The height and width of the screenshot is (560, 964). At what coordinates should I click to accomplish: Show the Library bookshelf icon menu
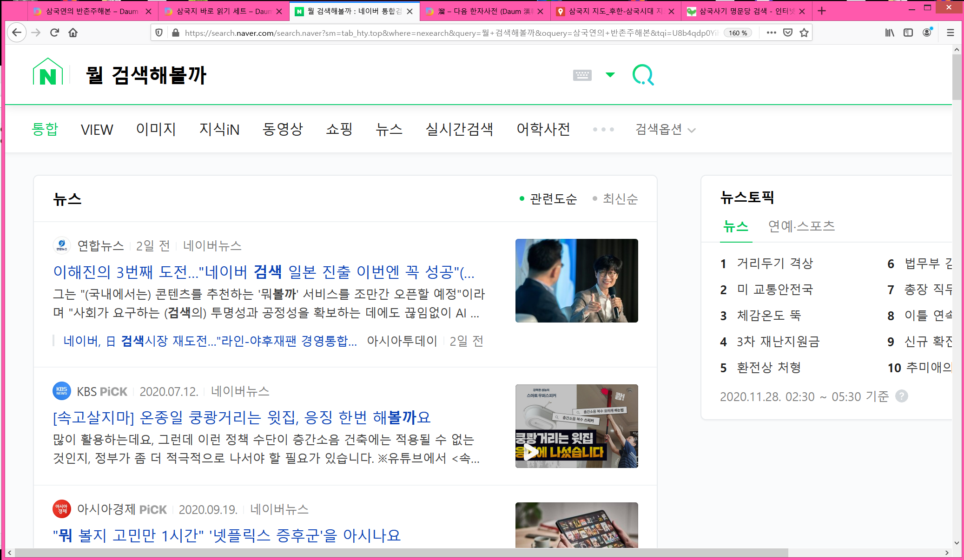(890, 33)
